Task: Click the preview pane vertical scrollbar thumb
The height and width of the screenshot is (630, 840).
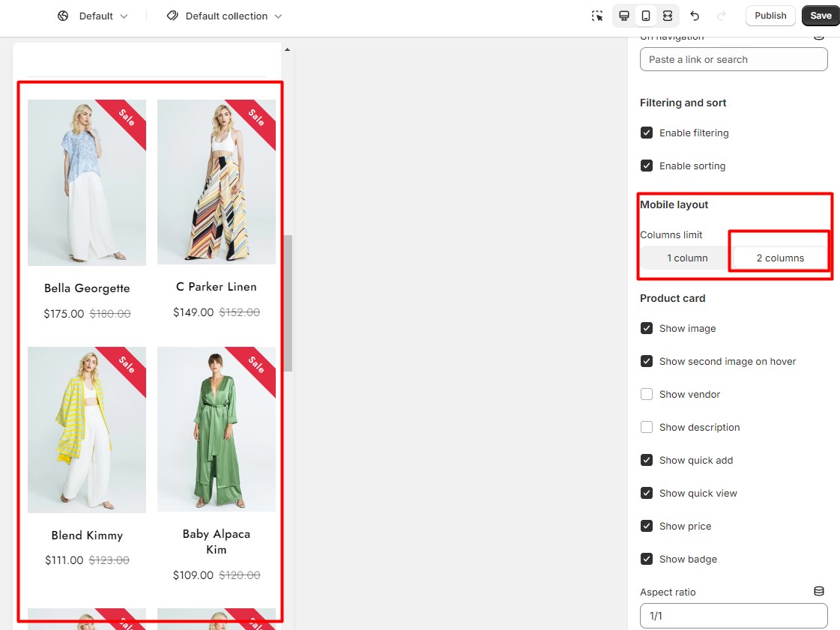Action: coord(288,303)
